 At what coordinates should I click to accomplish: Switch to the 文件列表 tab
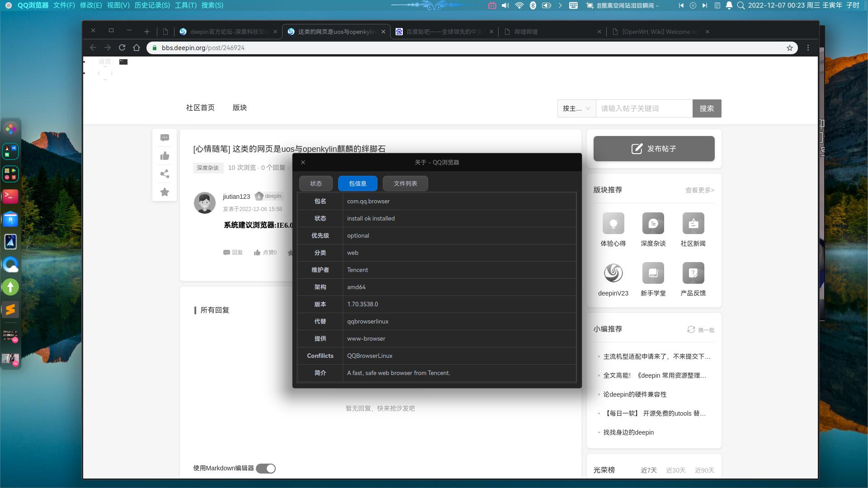[405, 183]
